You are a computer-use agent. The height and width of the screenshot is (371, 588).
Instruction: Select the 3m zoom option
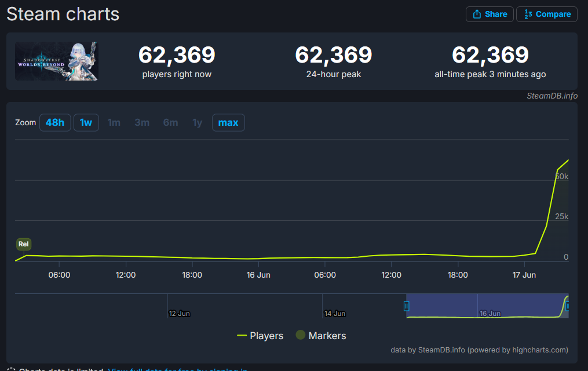(142, 123)
